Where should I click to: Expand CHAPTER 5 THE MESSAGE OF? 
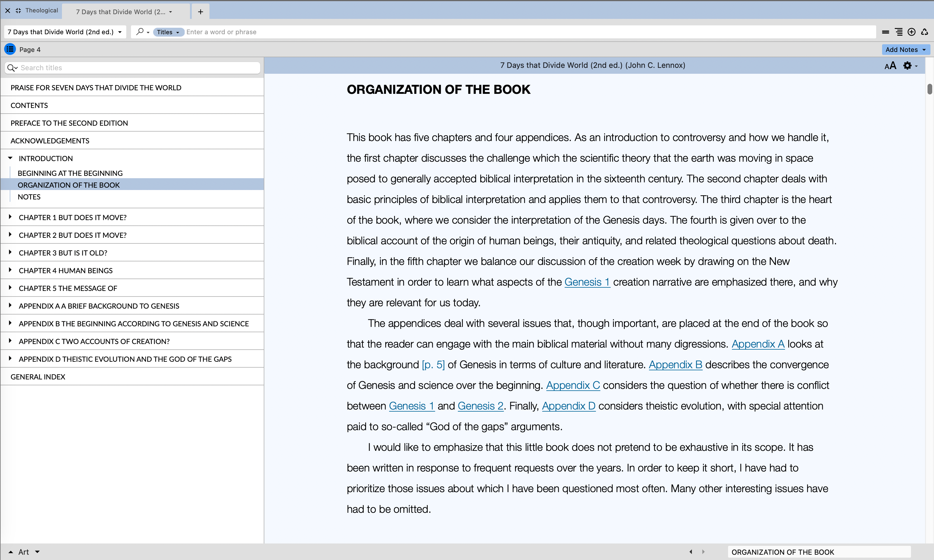10,288
